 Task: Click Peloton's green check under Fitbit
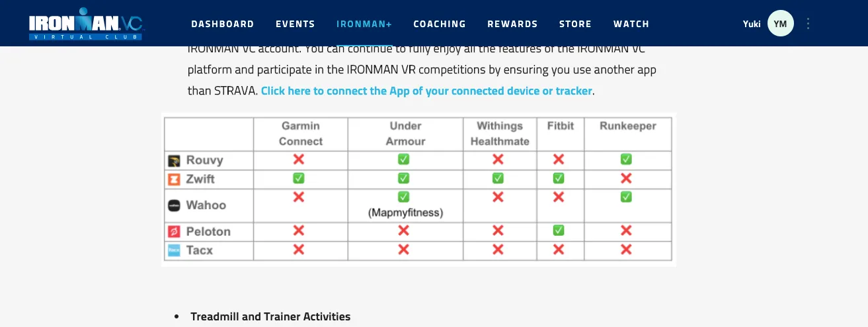point(559,230)
